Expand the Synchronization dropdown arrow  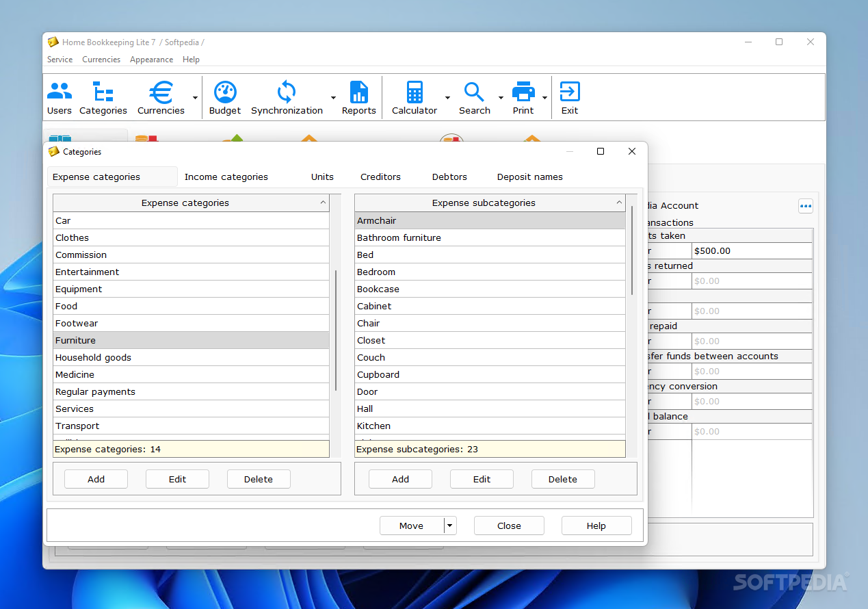point(333,98)
